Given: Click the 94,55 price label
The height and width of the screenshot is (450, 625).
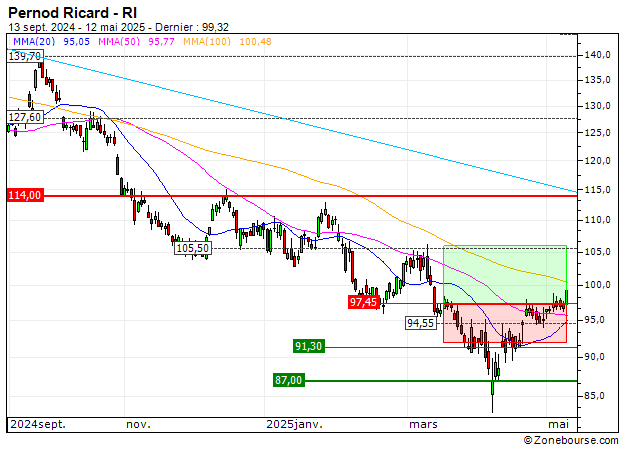Looking at the screenshot, I should point(421,323).
